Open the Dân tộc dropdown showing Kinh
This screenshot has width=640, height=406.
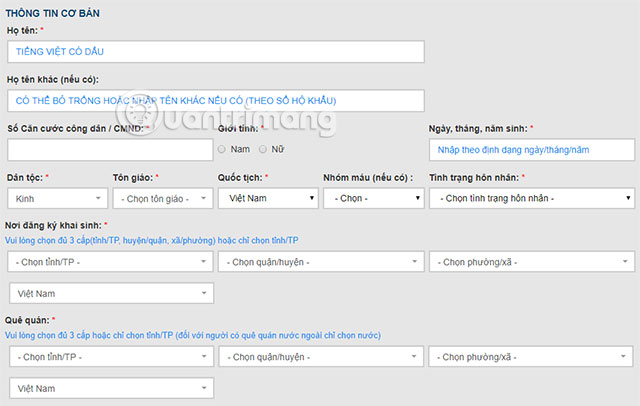(x=58, y=198)
